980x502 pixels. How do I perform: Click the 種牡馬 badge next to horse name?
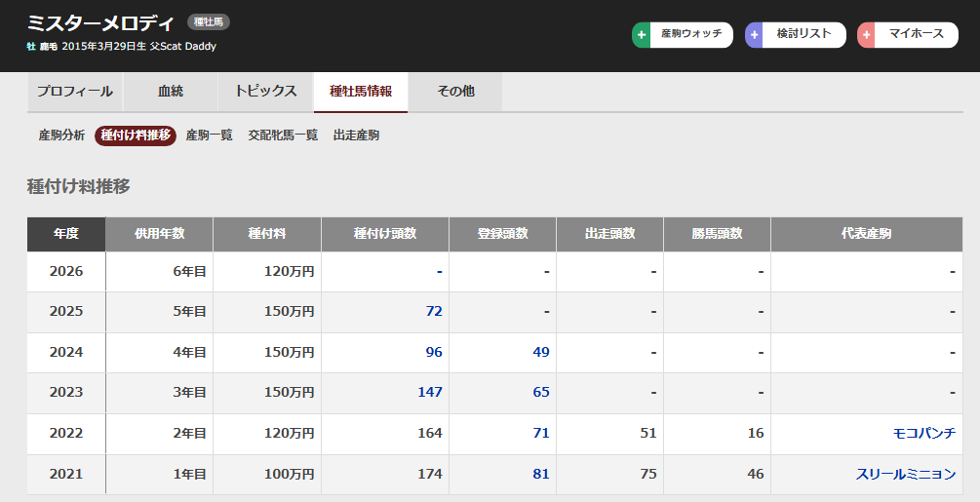209,21
